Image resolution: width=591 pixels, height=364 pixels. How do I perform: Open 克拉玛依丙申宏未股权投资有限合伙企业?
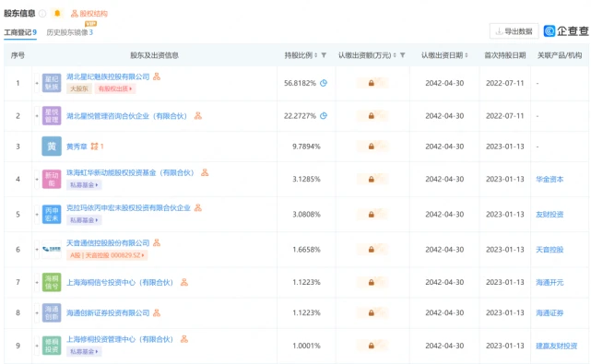point(128,208)
